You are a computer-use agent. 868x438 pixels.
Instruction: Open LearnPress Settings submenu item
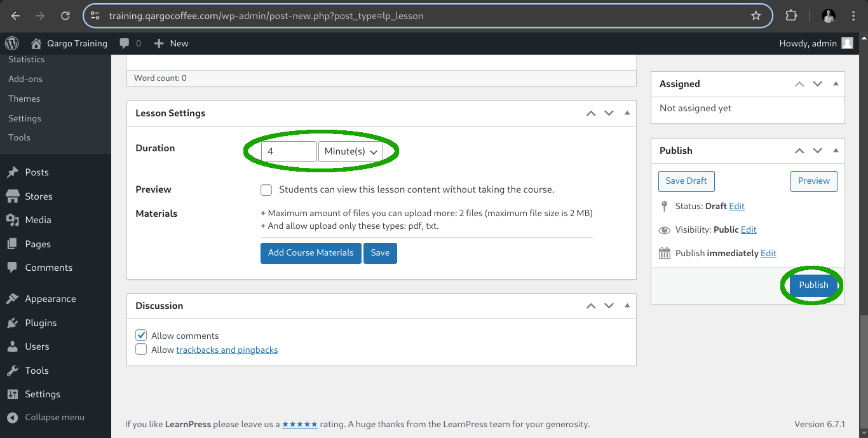click(25, 118)
